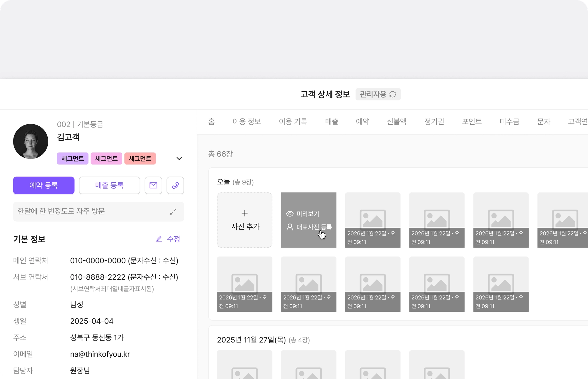The width and height of the screenshot is (588, 379).
Task: Click the phone call icon button
Action: coord(175,185)
